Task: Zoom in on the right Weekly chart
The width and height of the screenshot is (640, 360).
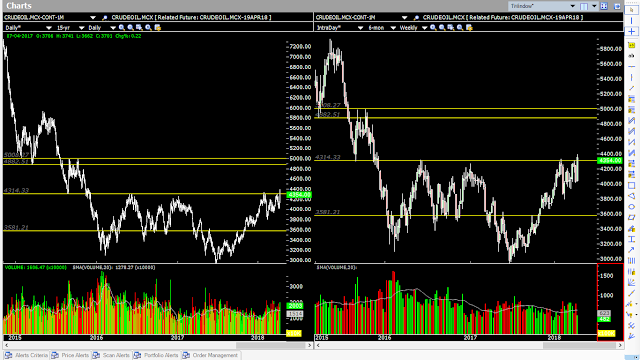Action: [x=433, y=28]
